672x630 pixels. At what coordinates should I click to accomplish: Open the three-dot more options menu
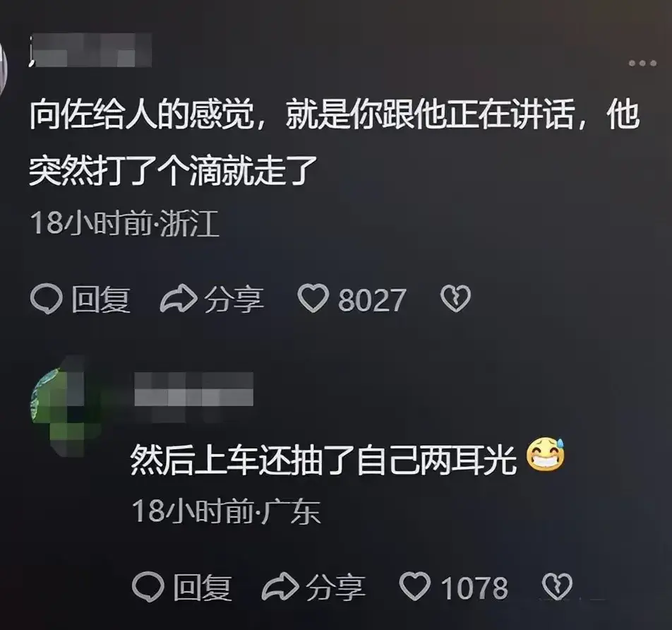click(x=642, y=64)
